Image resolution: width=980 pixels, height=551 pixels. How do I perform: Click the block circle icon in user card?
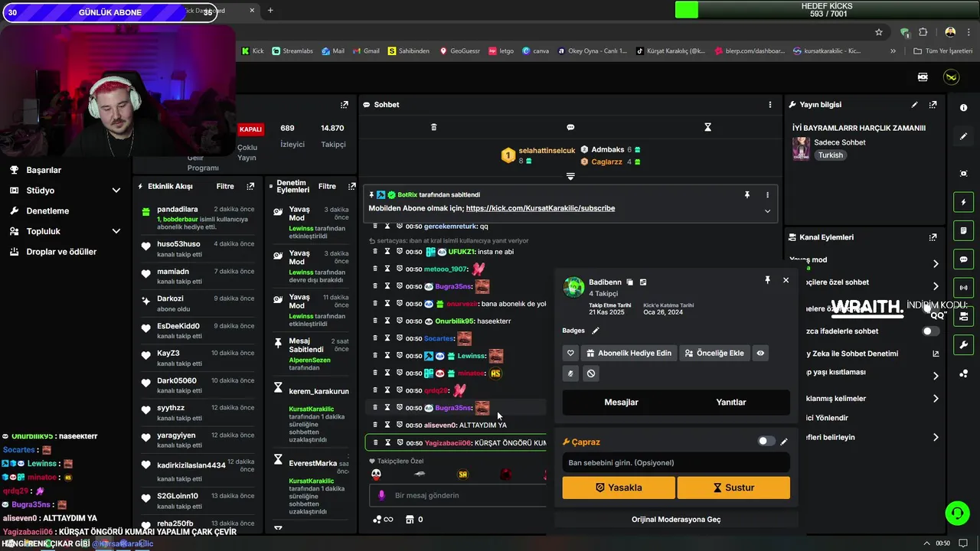pyautogui.click(x=591, y=373)
